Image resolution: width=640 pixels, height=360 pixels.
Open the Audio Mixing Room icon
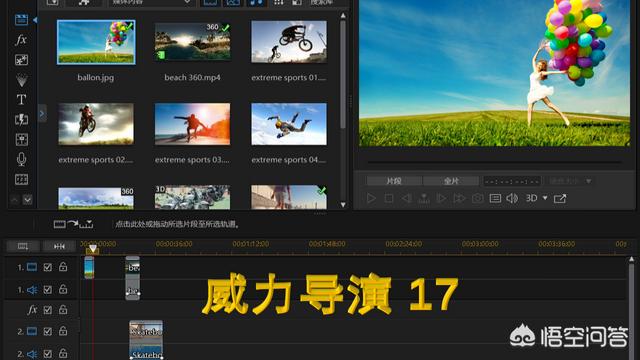click(x=21, y=140)
